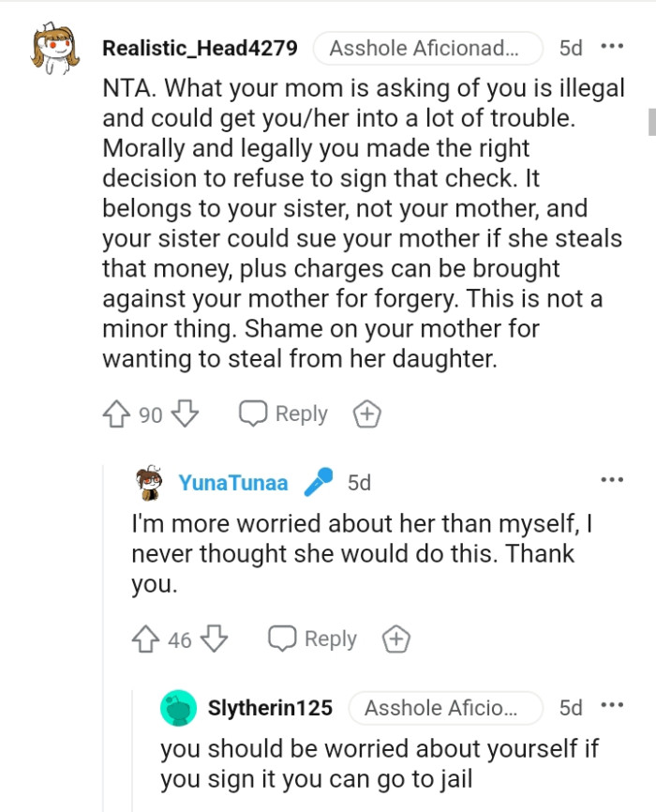Toggle the upvote on Realistic_Head4279's comment
Viewport: 656px width, 812px height.
point(114,413)
